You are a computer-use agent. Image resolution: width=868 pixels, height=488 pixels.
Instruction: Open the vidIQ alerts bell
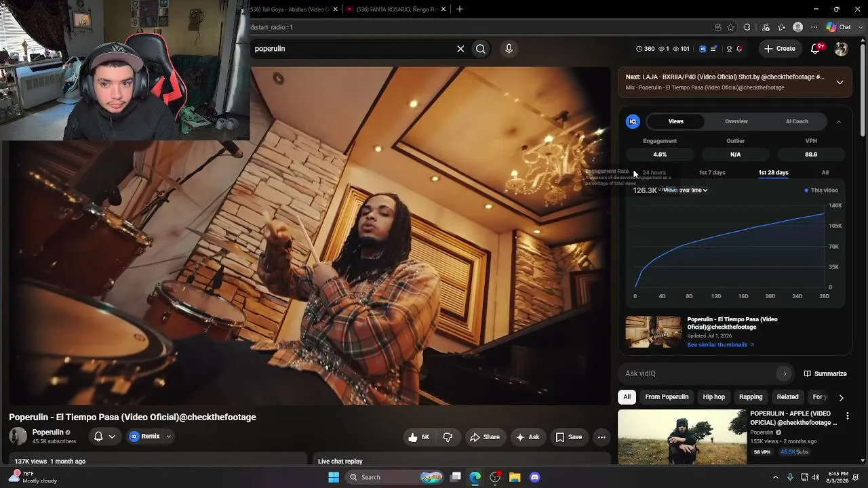pos(739,49)
